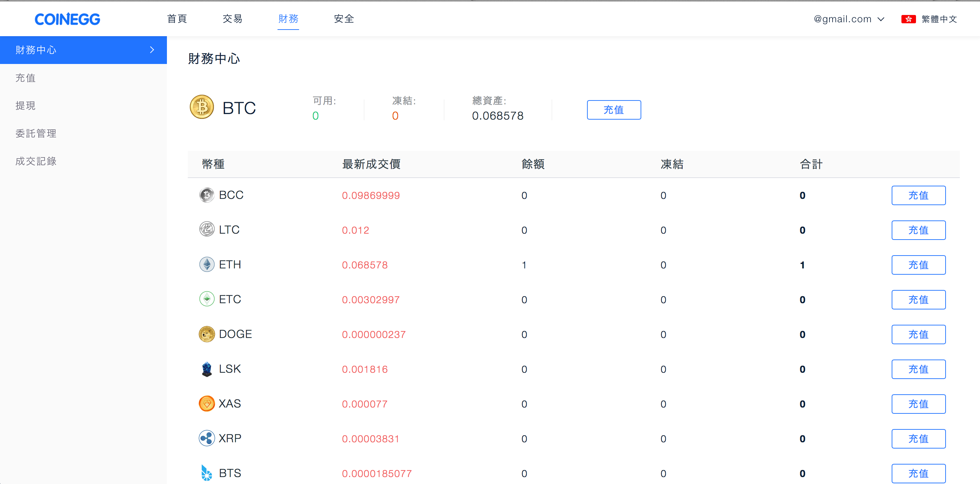Click 充值 button in XRP row
This screenshot has height=484, width=980.
pyautogui.click(x=918, y=439)
